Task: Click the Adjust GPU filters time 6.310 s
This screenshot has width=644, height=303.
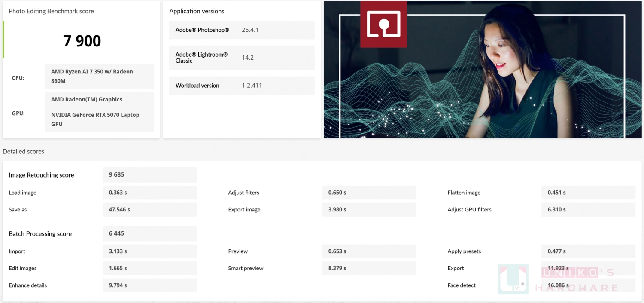Action: (588, 210)
